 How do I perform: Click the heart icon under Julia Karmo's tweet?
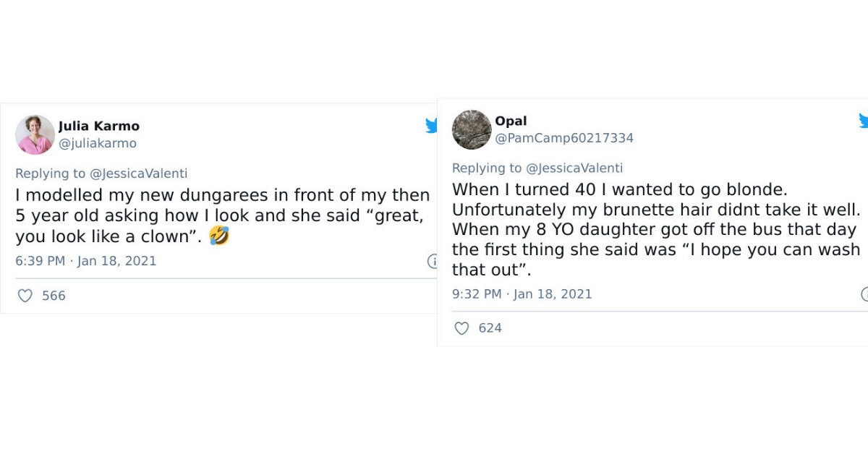pos(25,296)
